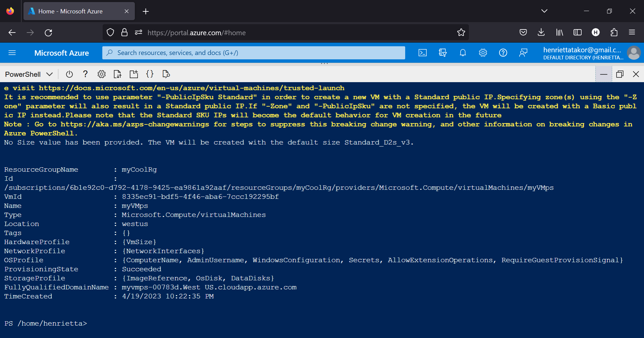Click the aka.ms/azps-changewarnings URL text

pyautogui.click(x=135, y=124)
